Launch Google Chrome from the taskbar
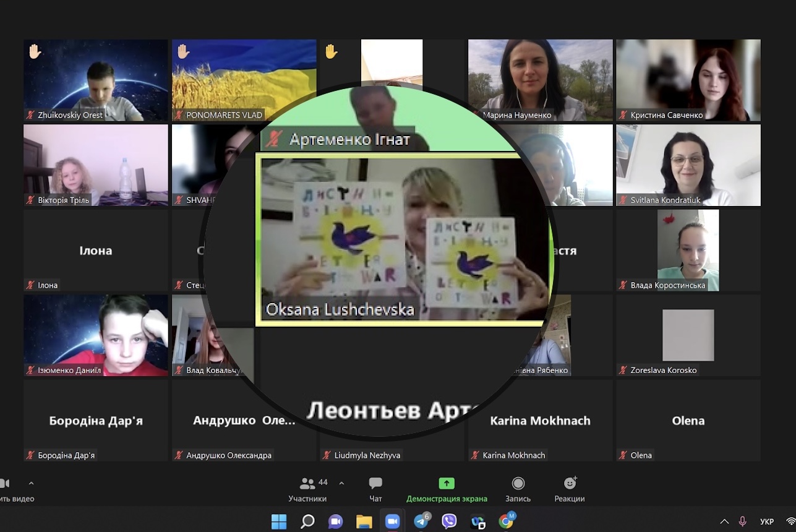Viewport: 796px width, 532px height. (x=506, y=521)
